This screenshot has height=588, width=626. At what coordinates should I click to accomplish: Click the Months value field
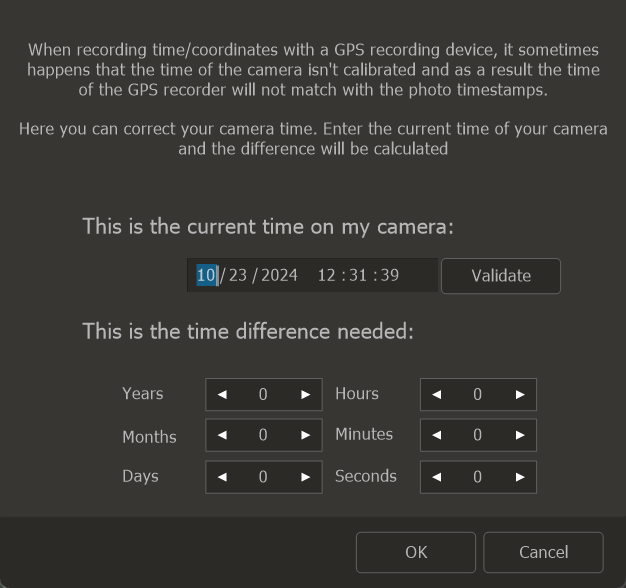(x=264, y=435)
